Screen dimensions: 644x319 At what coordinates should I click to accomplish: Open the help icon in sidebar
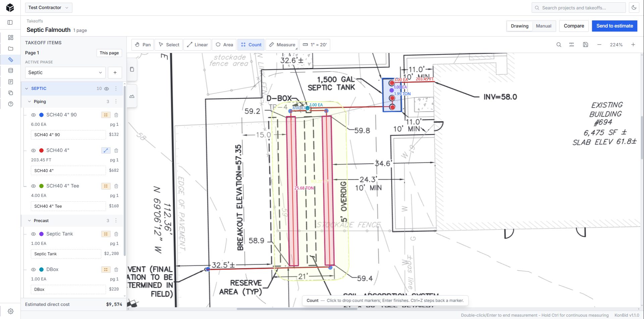(x=10, y=104)
